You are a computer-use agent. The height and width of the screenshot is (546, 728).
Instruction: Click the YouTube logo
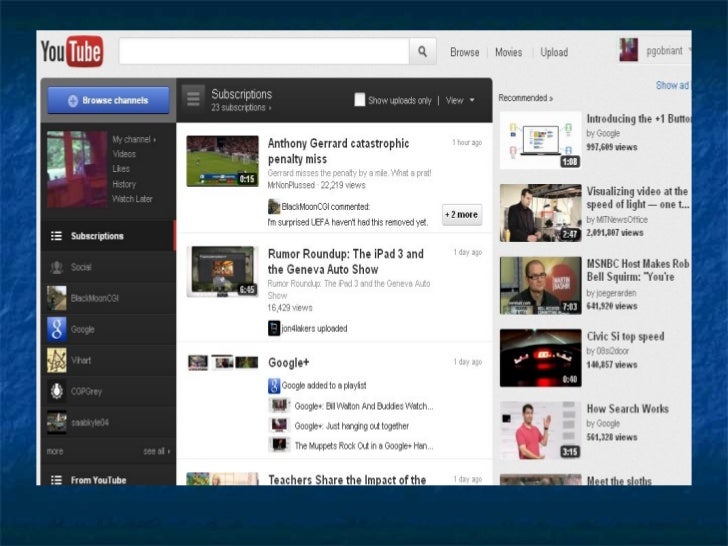73,52
